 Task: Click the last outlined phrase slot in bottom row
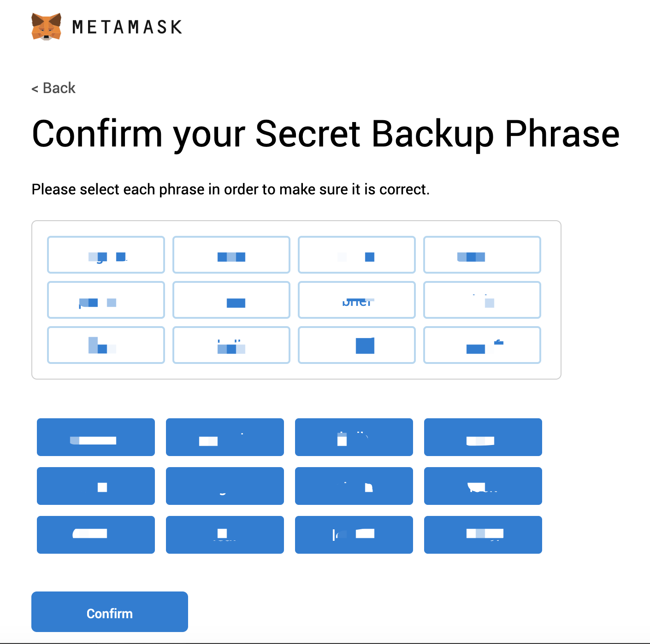[482, 345]
